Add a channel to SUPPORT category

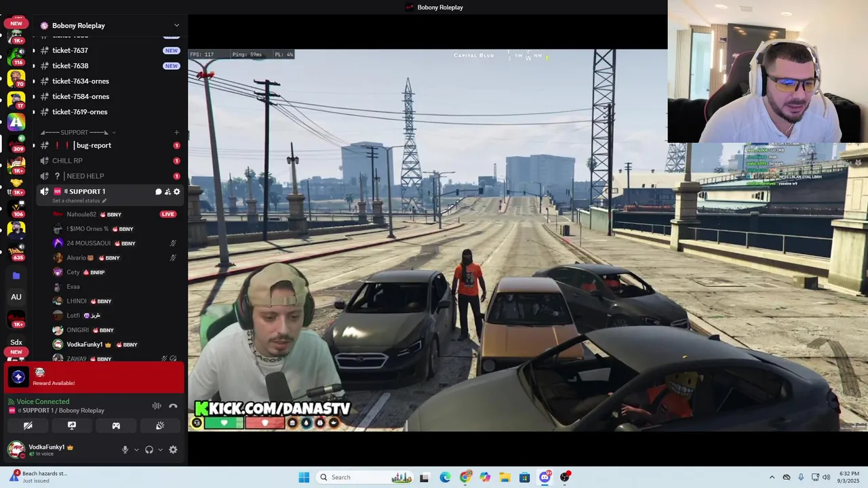click(x=176, y=132)
